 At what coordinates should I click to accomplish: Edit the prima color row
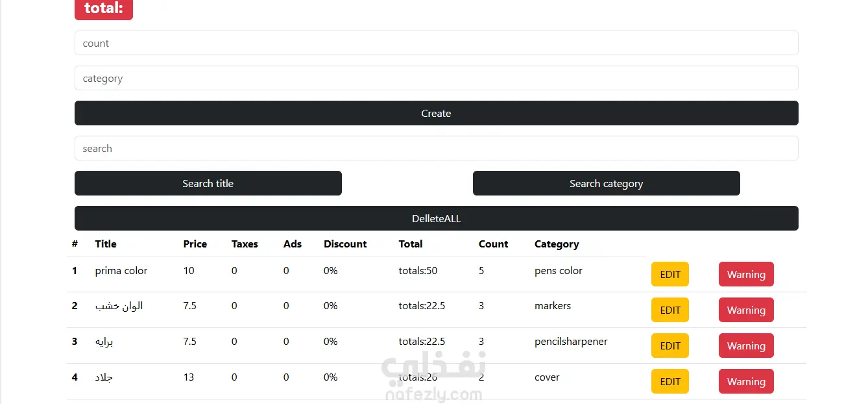click(669, 275)
